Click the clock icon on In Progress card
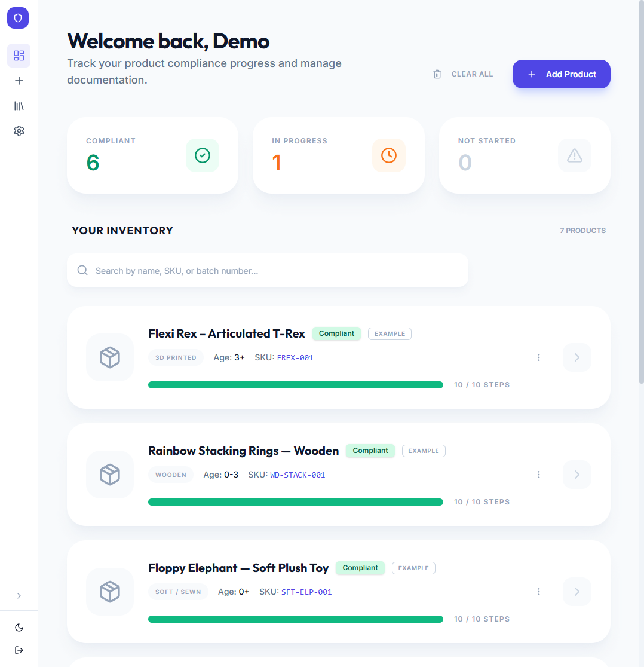Viewport: 644px width, 667px height. tap(388, 155)
